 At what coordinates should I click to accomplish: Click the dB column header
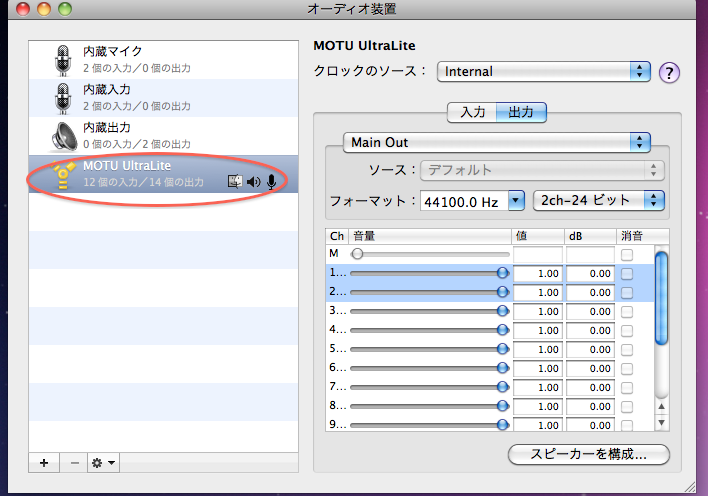(x=590, y=236)
